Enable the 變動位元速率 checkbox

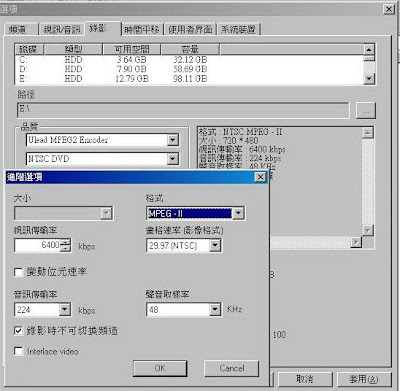click(x=19, y=272)
